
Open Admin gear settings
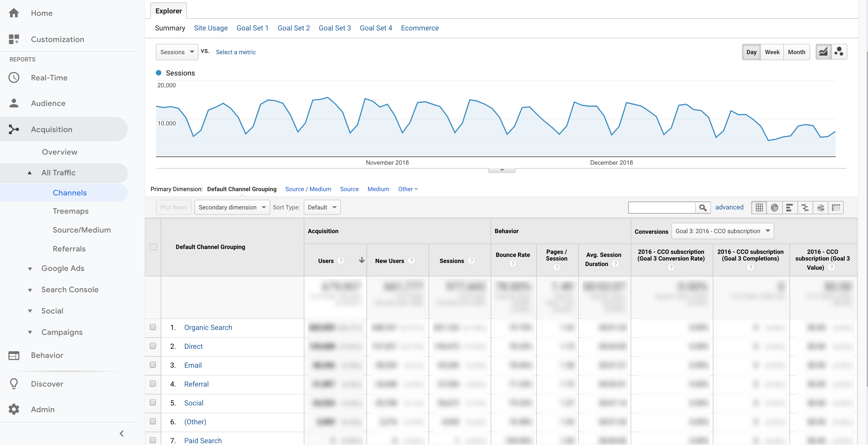pyautogui.click(x=14, y=409)
